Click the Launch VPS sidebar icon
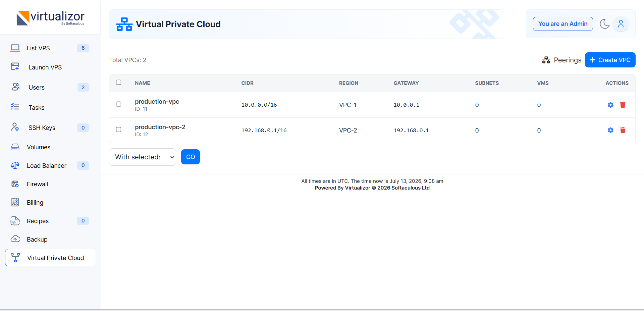Screen dimensions: 644x311 pyautogui.click(x=15, y=66)
